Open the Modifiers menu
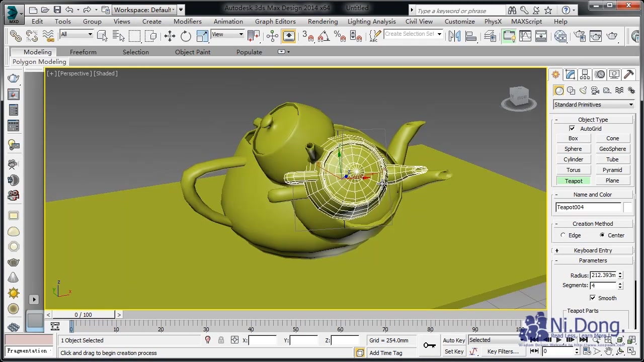The height and width of the screenshot is (362, 644). pyautogui.click(x=188, y=22)
